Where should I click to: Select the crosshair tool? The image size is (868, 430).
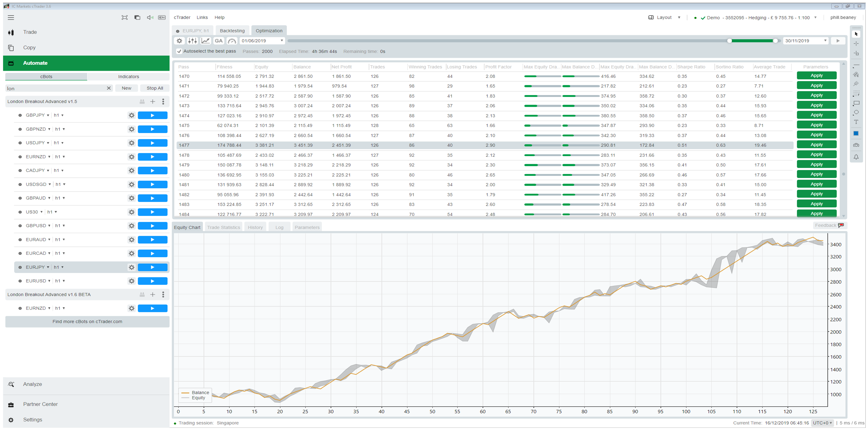click(856, 44)
